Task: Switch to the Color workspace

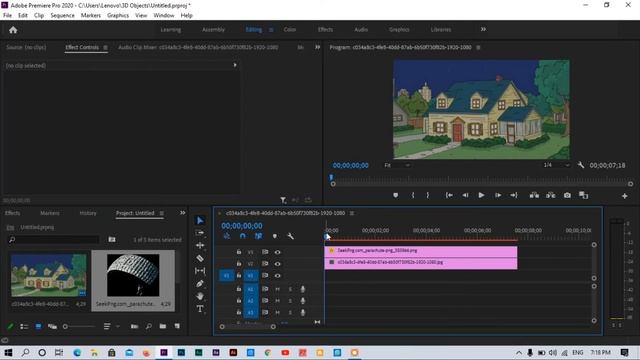Action: 290,29
